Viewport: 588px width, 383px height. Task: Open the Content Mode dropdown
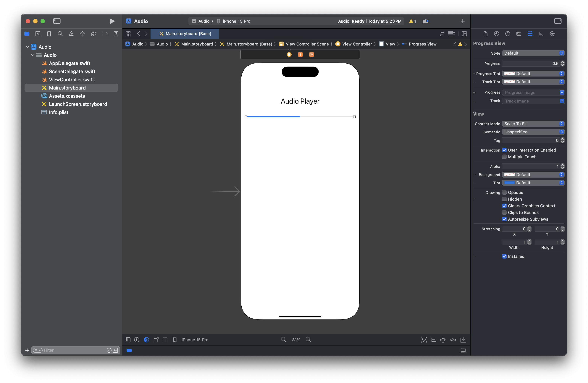[533, 124]
